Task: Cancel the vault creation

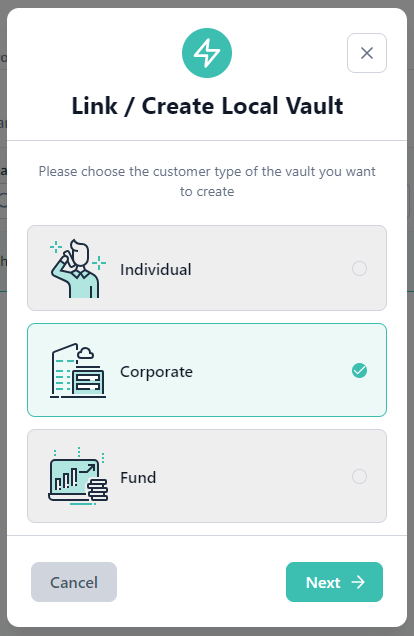Action: pyautogui.click(x=74, y=582)
